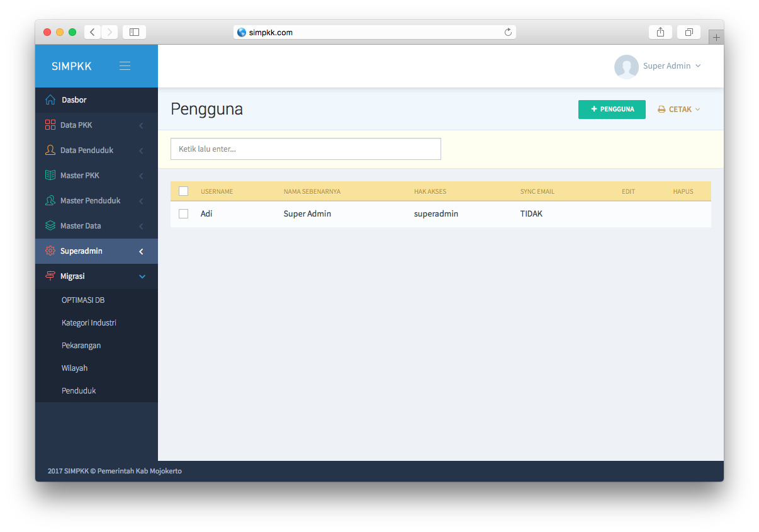Expand the Superadmin menu chevron
Viewport: 759px width, 532px height.
click(x=142, y=251)
